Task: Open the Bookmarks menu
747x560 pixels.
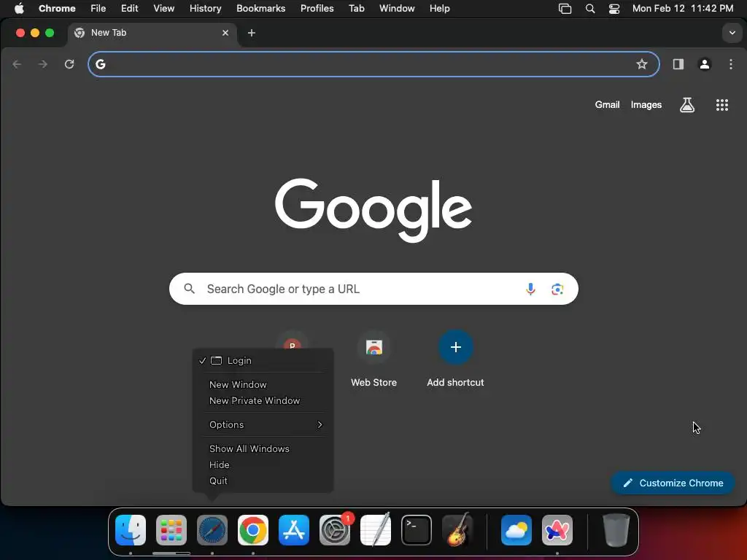Action: coord(261,9)
